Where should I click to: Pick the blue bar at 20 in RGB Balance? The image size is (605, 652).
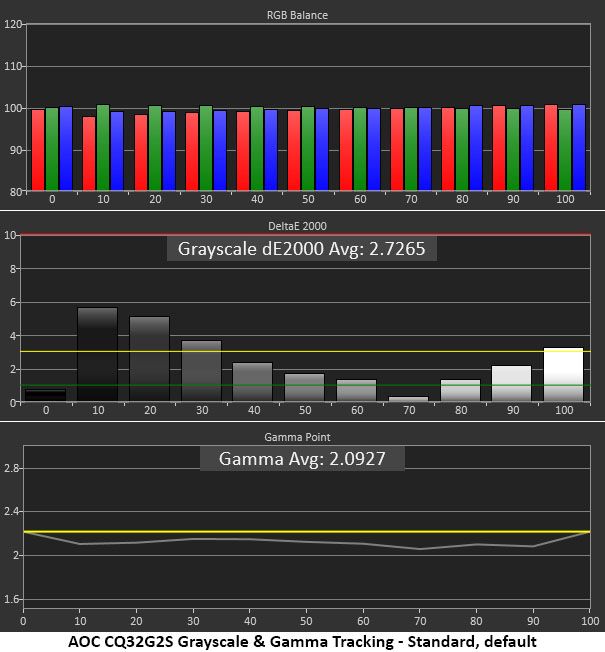(x=169, y=151)
